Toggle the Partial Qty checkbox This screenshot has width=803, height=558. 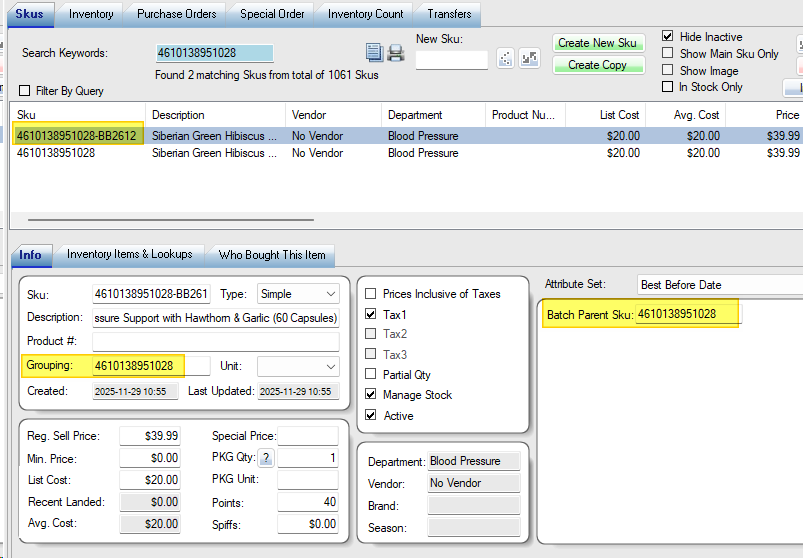coord(371,375)
